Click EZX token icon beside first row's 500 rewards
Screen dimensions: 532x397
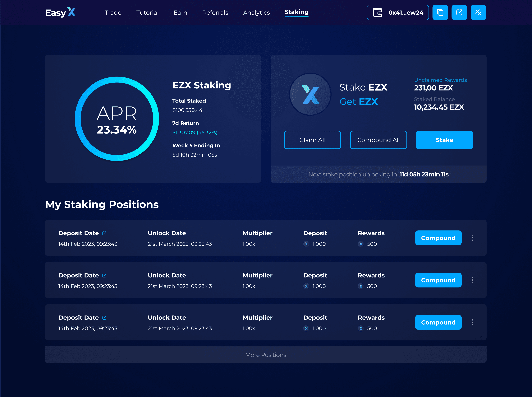pos(360,244)
